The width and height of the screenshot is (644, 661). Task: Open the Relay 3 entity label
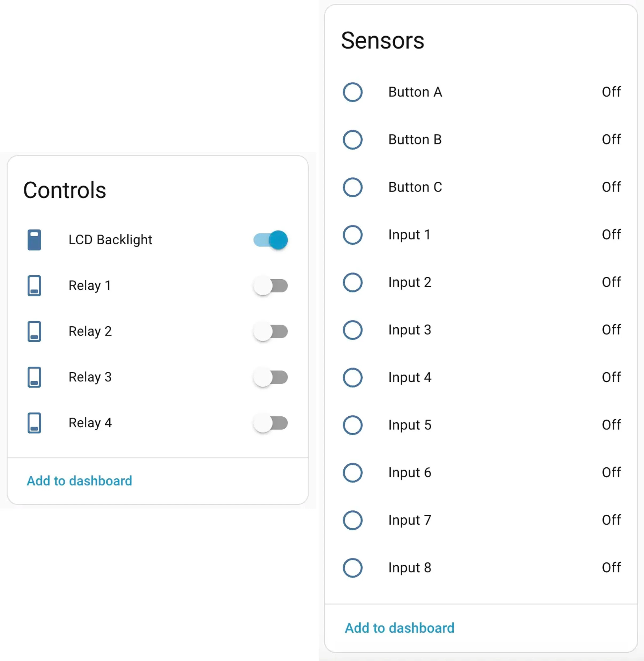(x=90, y=377)
